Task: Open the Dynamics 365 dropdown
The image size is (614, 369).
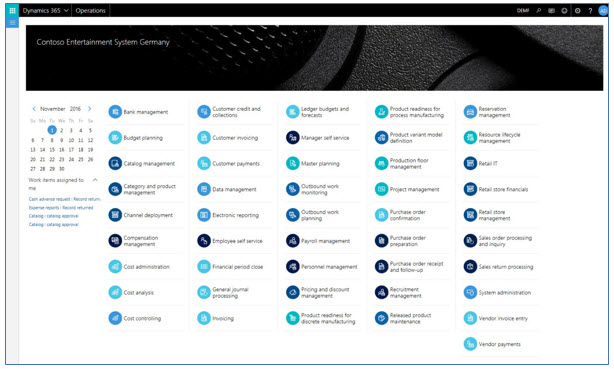Action: coord(45,11)
